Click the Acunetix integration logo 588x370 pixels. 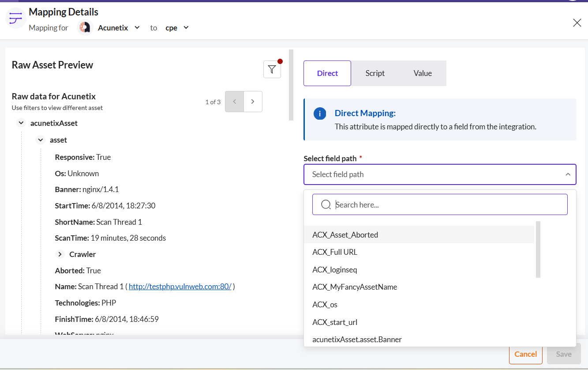pos(84,28)
